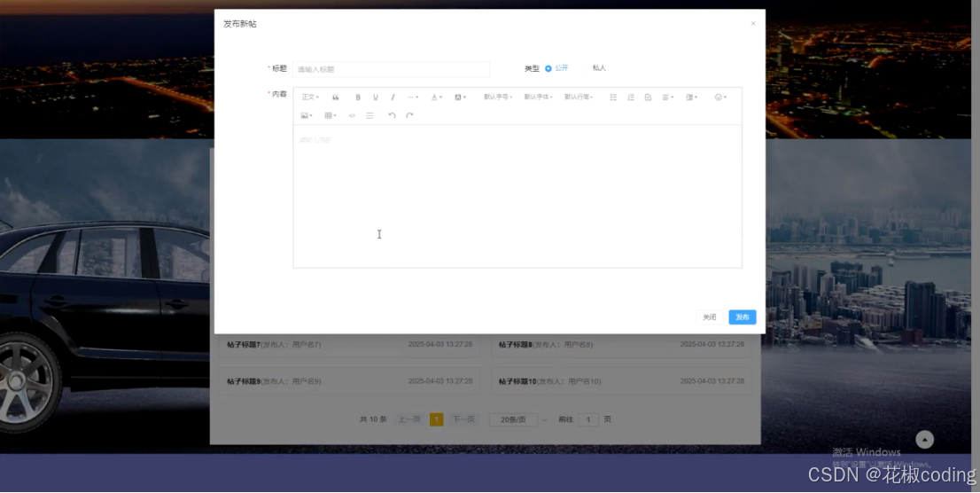Insert a todo checkbox item
The image size is (980, 493).
click(x=648, y=97)
